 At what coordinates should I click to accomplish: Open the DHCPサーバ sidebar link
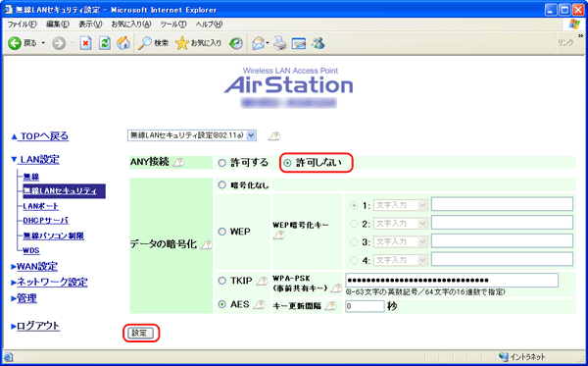coord(46,221)
